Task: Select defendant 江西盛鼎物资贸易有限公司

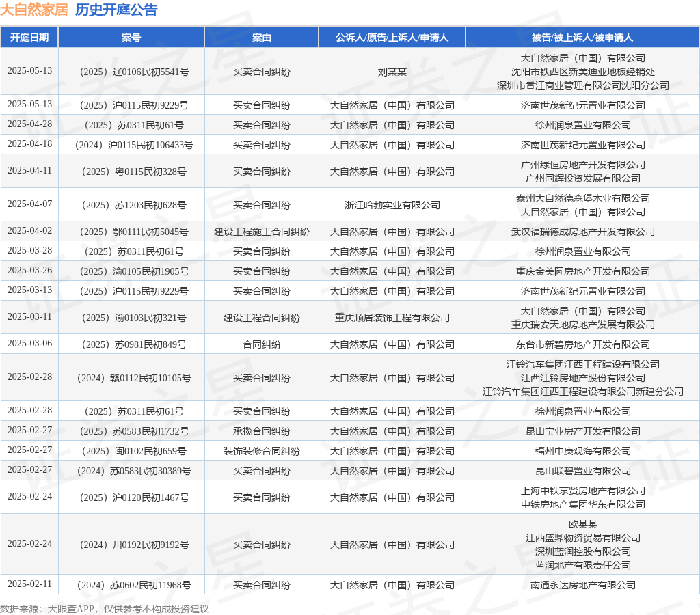Action: [x=582, y=538]
